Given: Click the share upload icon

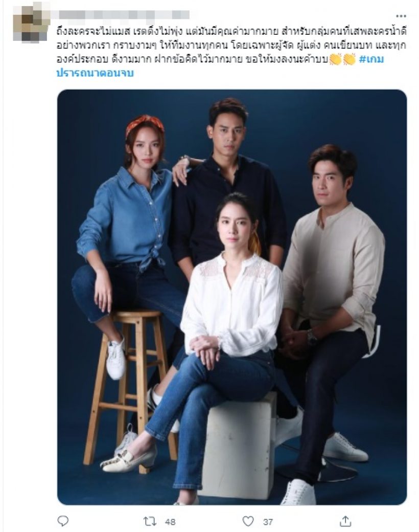Looking at the screenshot, I should 345,520.
